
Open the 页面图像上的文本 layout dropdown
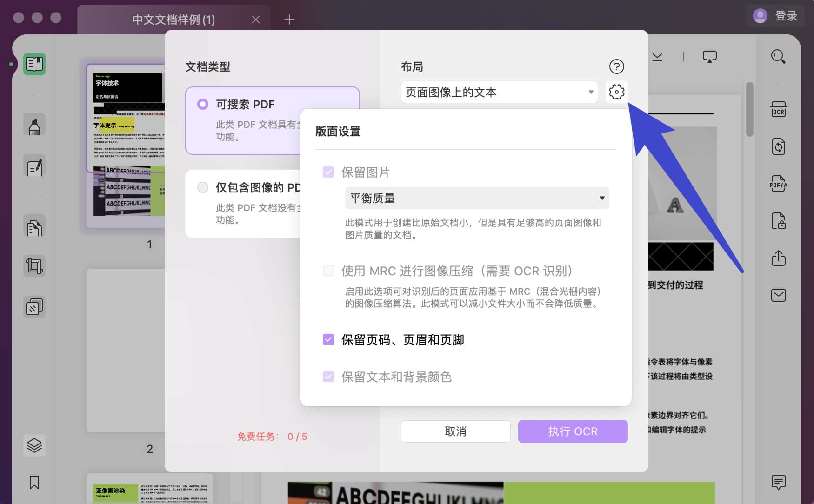pos(499,92)
